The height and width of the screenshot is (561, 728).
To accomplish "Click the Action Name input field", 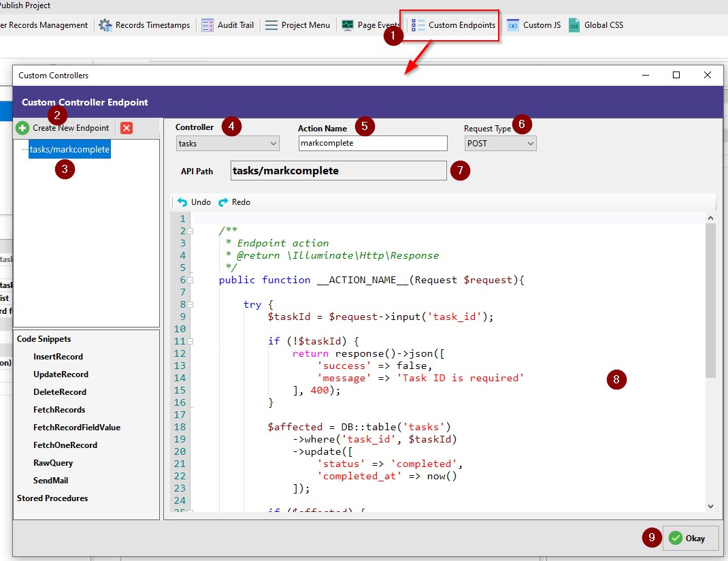I will click(372, 143).
